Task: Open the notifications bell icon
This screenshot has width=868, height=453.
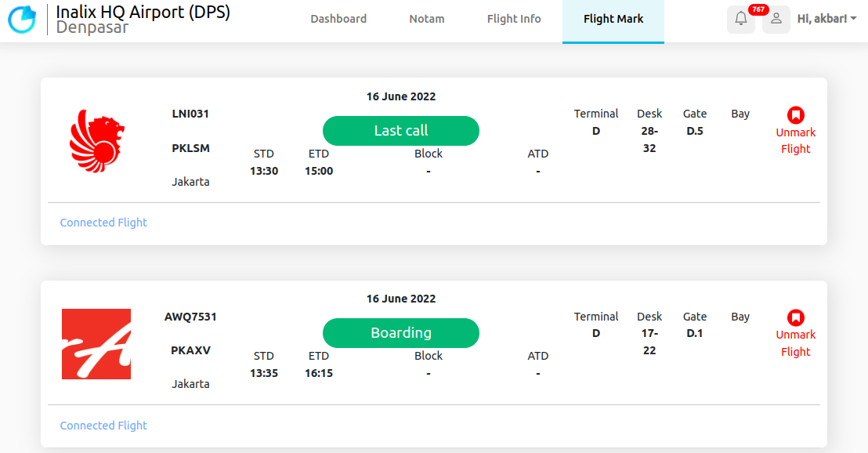Action: coord(740,19)
